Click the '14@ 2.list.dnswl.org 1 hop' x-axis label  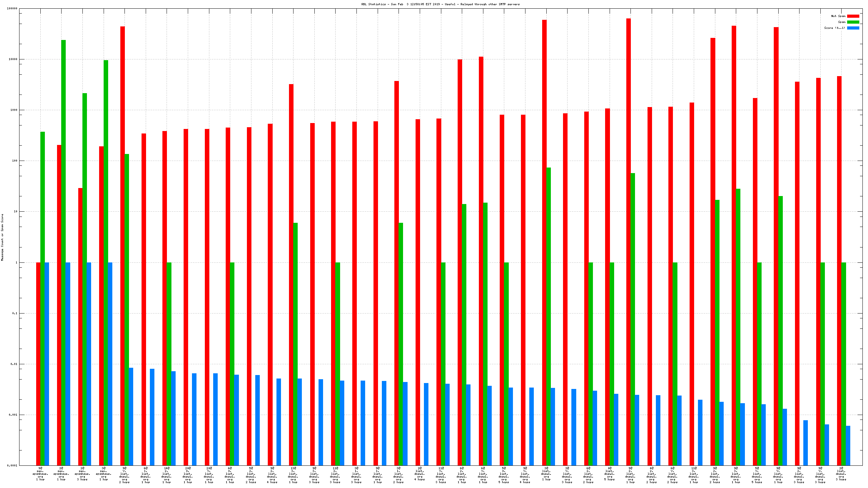pos(167,475)
